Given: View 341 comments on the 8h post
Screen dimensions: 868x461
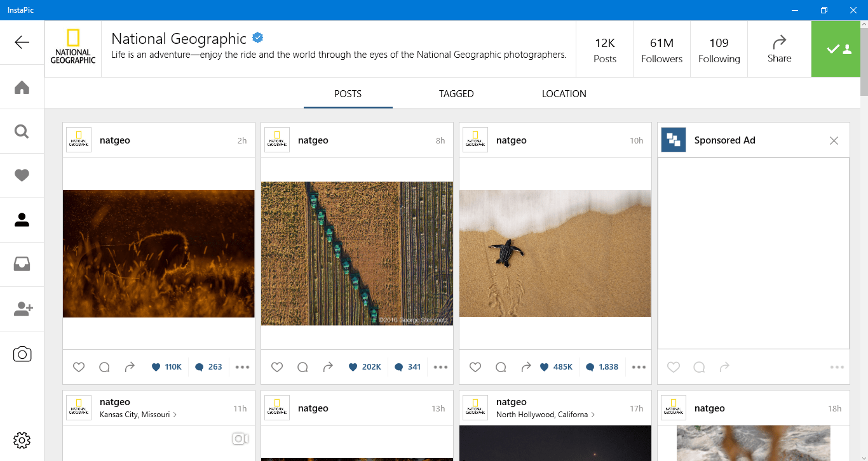Looking at the screenshot, I should pyautogui.click(x=407, y=367).
